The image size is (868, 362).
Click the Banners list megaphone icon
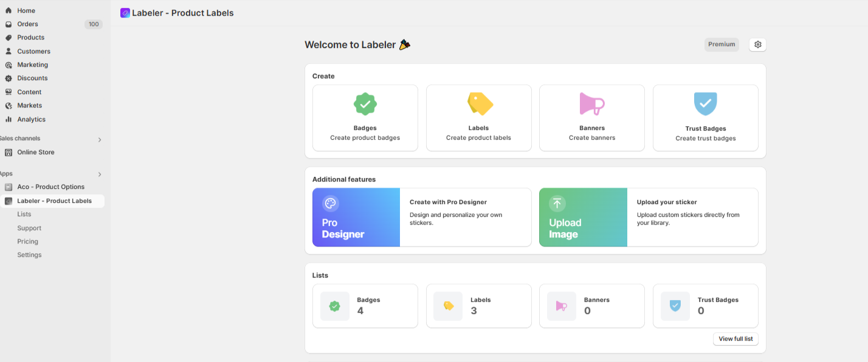[x=562, y=306]
